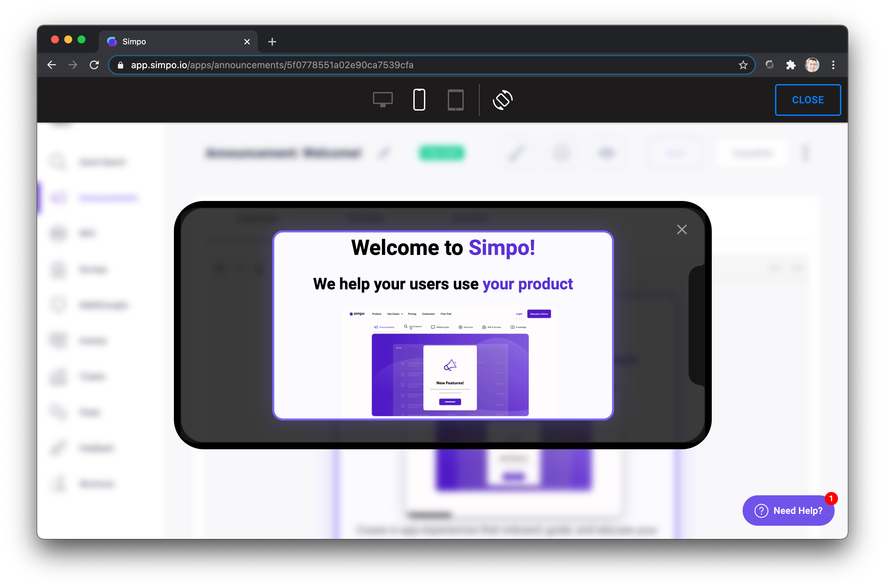Screen dimensions: 885x588
Task: Rotate the device preview orientation
Action: pyautogui.click(x=502, y=100)
